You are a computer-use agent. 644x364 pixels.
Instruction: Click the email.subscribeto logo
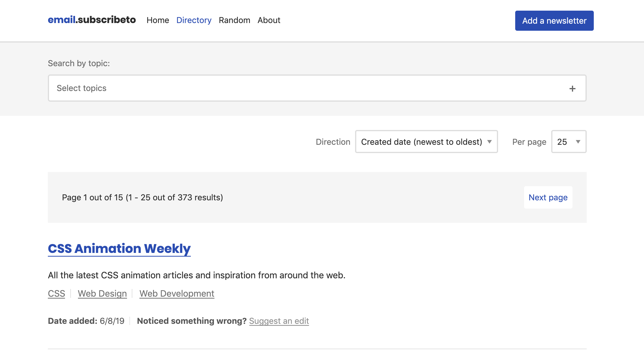click(x=92, y=20)
